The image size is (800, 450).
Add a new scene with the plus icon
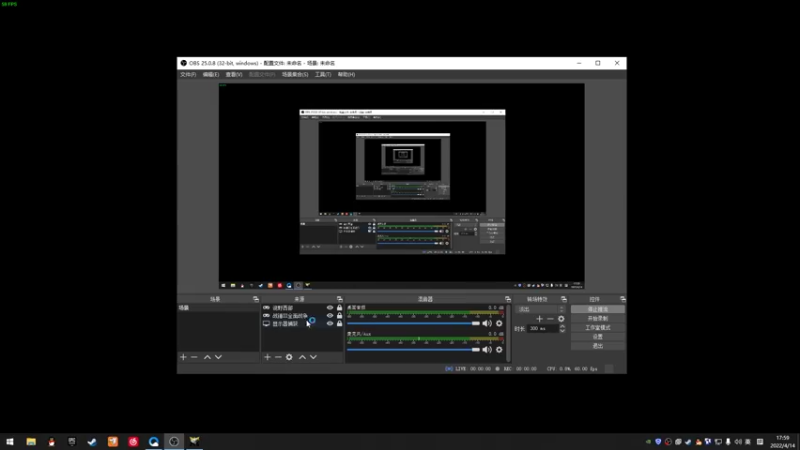click(x=183, y=357)
